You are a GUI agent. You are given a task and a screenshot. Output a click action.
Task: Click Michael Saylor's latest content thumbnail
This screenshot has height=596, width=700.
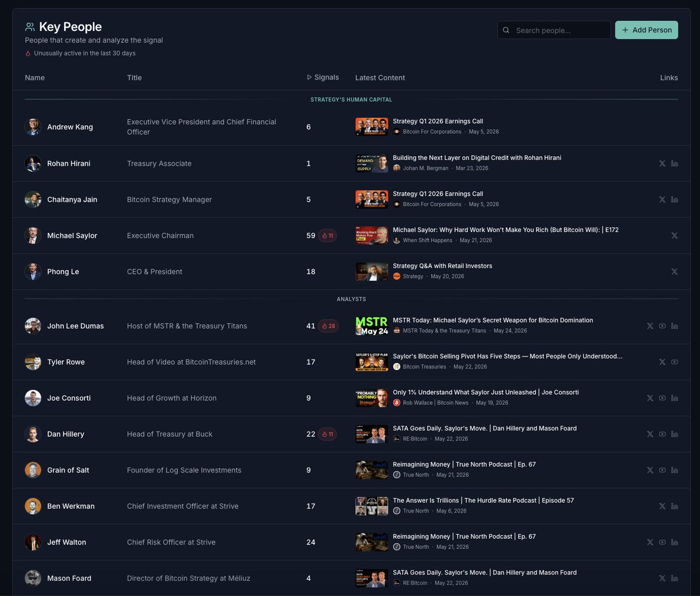[372, 236]
